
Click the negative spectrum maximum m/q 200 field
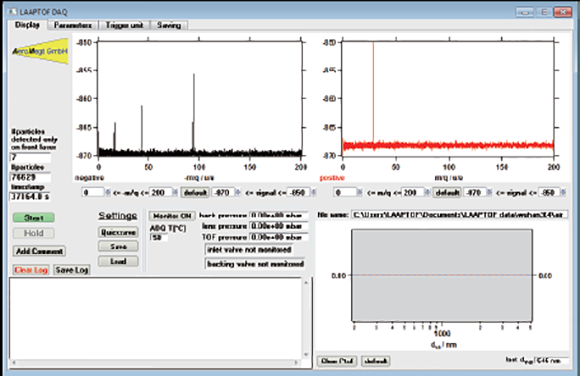[161, 192]
